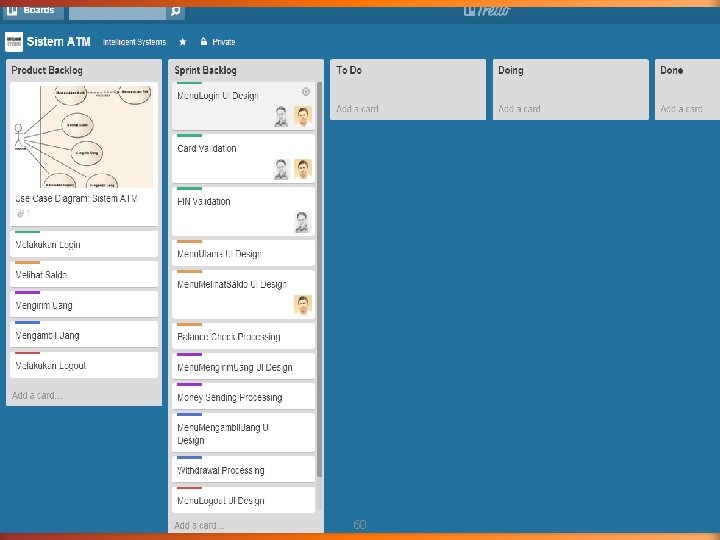Click red label on Melakukan Logout card
Viewport: 720px width, 540px height.
(x=27, y=353)
